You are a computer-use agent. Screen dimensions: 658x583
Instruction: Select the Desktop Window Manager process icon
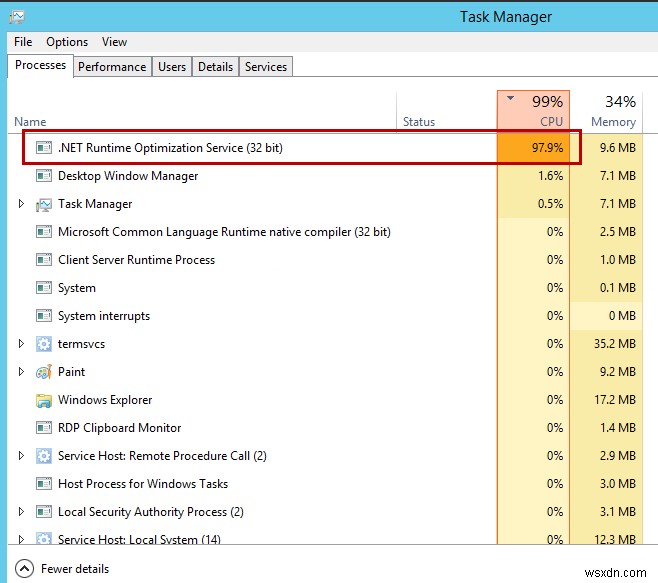pos(44,176)
